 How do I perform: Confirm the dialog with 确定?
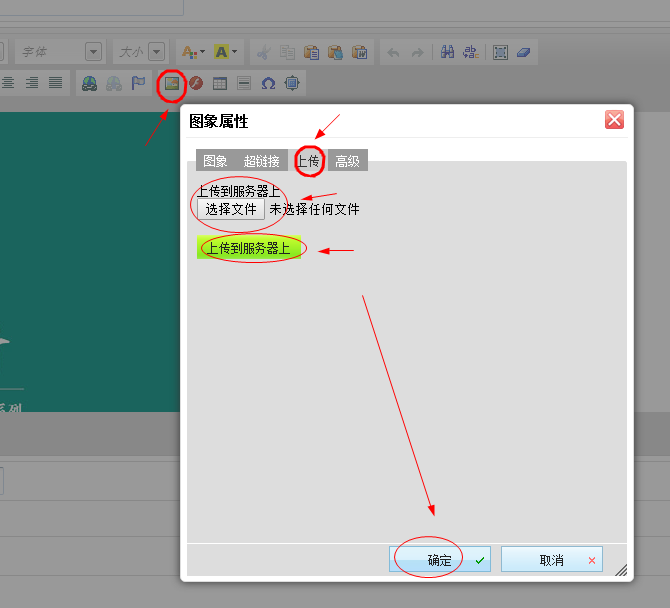(x=440, y=560)
